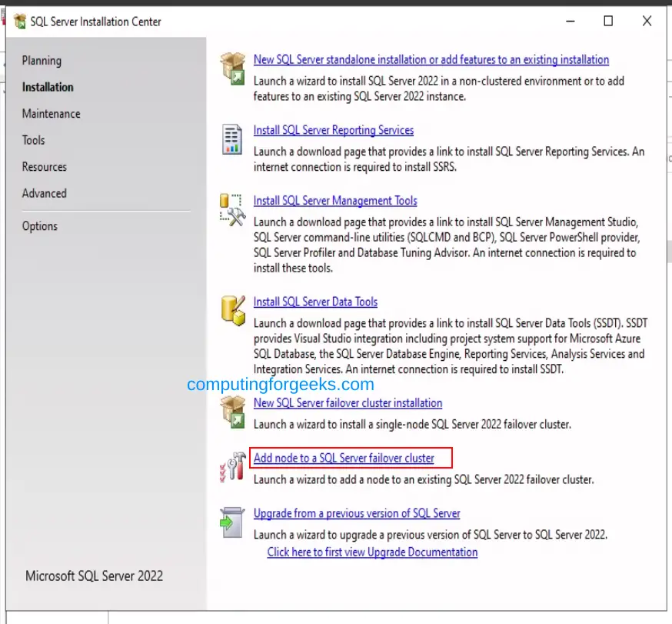Viewport: 672px width, 624px height.
Task: Open the Tools section
Action: [x=33, y=140]
